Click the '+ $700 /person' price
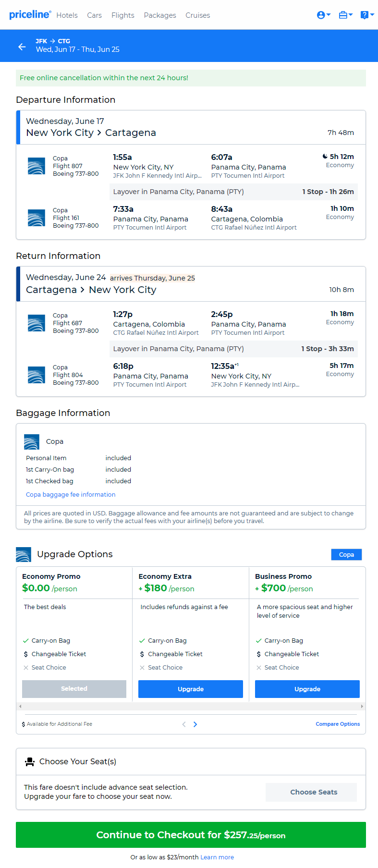This screenshot has height=868, width=378. click(x=284, y=588)
